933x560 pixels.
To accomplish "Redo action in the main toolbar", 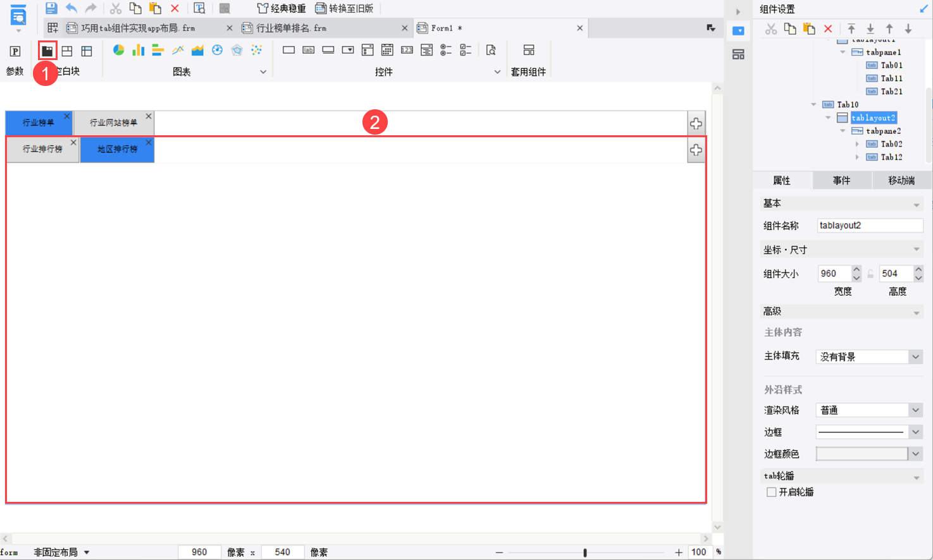I will (91, 8).
